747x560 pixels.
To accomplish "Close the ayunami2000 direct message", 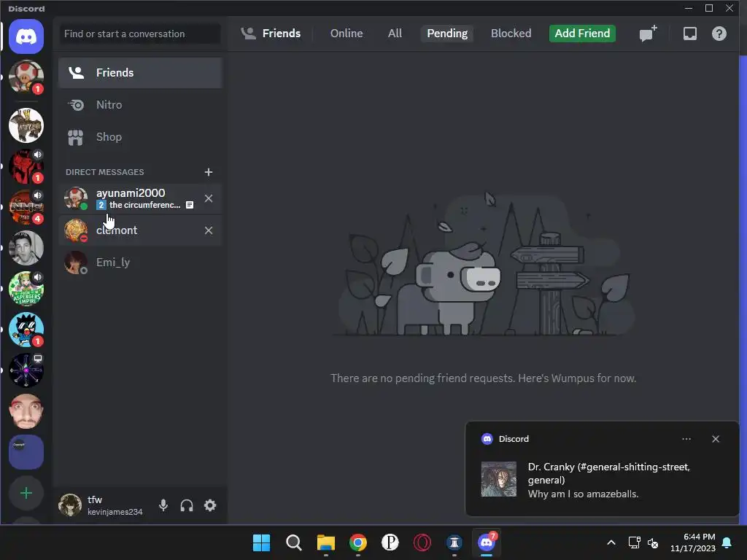I will [209, 198].
